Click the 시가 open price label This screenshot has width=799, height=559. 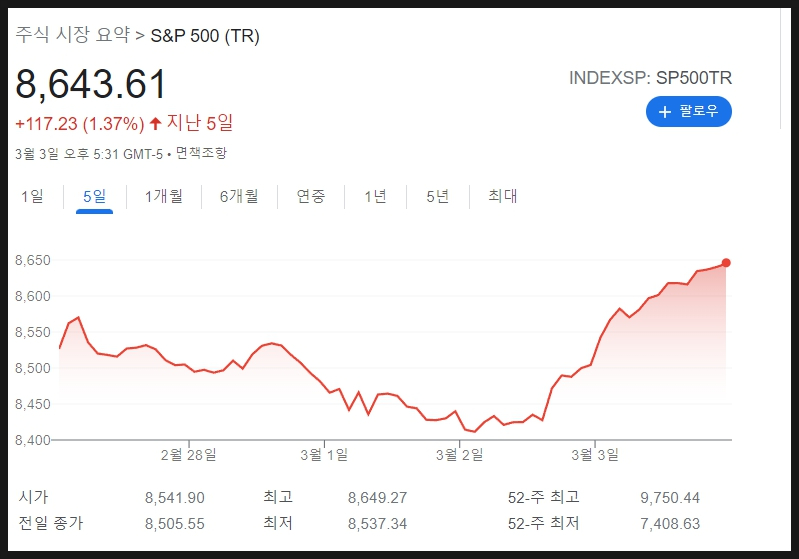tap(33, 497)
